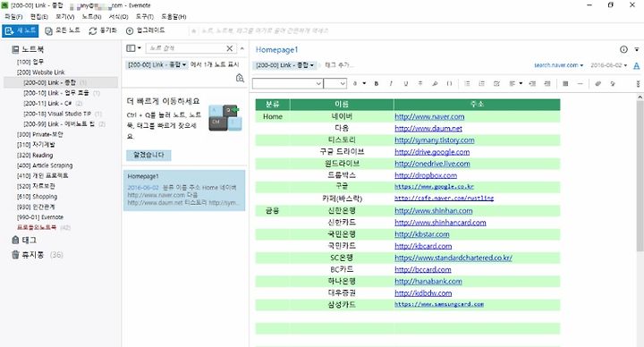Open search.naver.com source URL dropdown
The image size is (644, 347).
coord(558,65)
